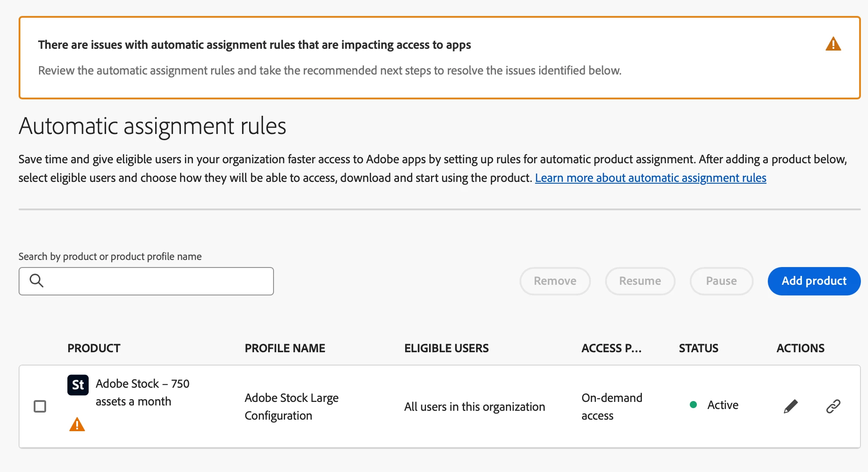
Task: Click the green Active status dot
Action: tap(693, 405)
